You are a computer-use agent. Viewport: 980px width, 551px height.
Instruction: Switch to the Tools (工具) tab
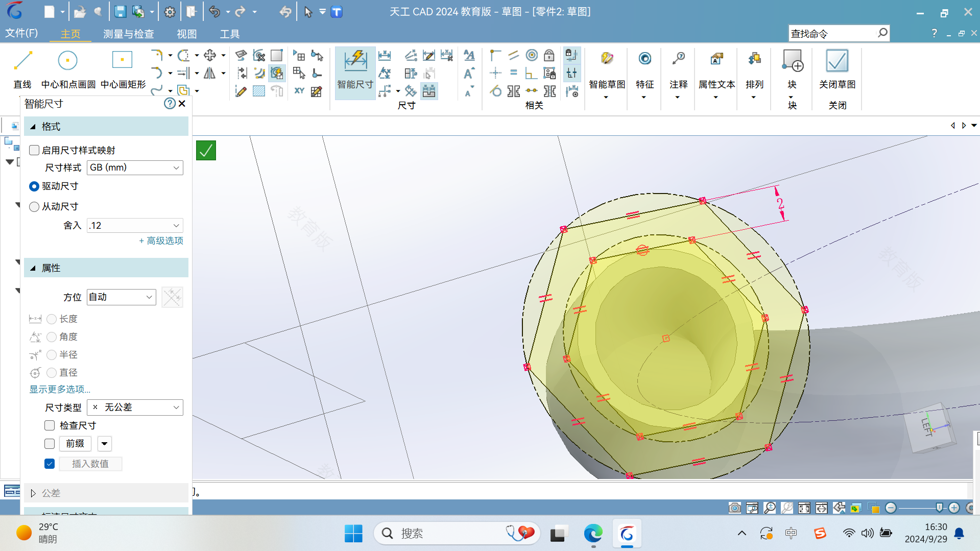(x=230, y=34)
